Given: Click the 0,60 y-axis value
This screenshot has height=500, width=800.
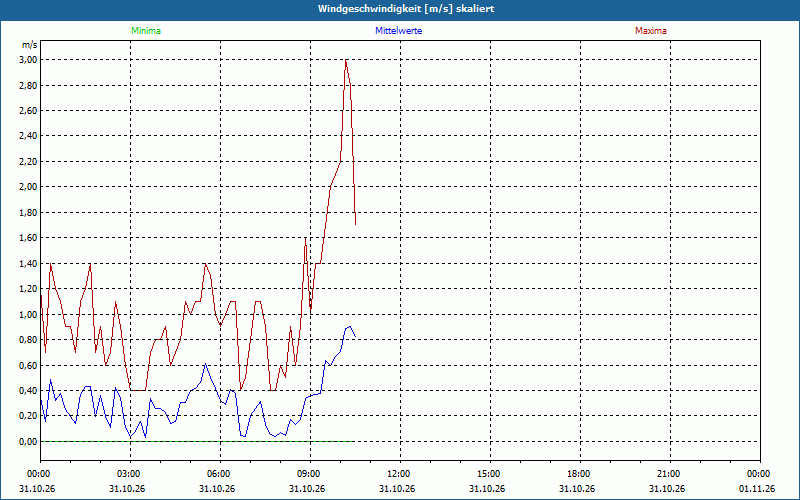Looking at the screenshot, I should click(x=29, y=365).
